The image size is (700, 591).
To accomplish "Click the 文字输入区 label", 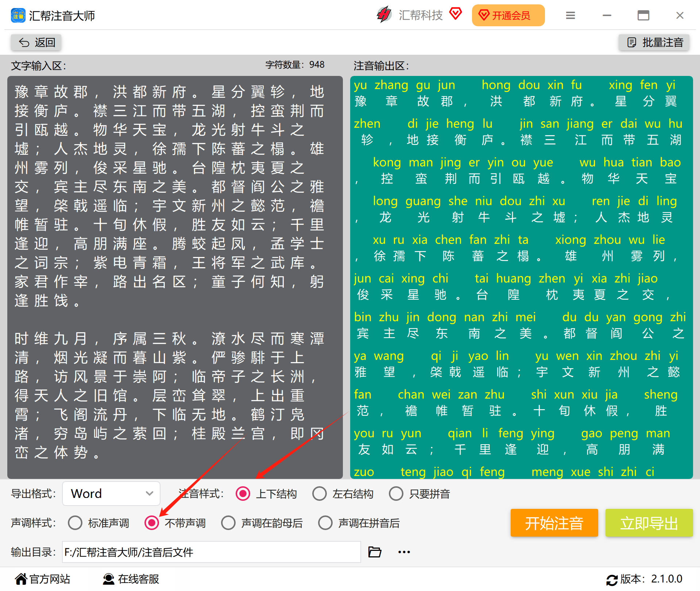I will point(39,66).
